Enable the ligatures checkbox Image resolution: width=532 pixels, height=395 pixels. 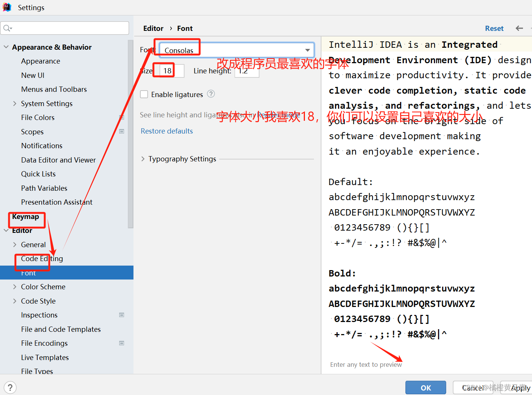[x=144, y=94]
